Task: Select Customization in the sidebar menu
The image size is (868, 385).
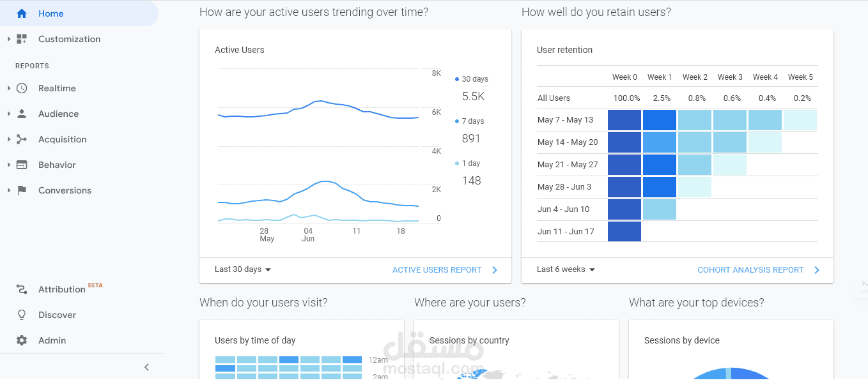Action: tap(69, 39)
